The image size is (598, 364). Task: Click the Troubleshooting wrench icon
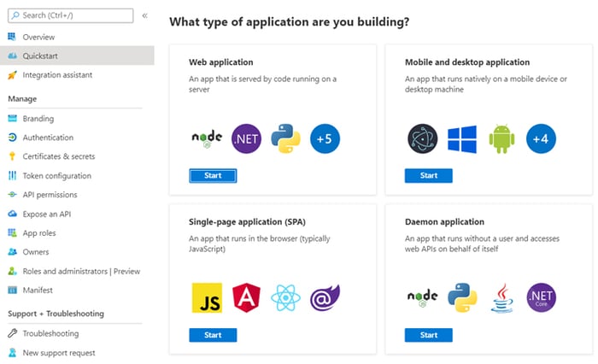[x=12, y=333]
